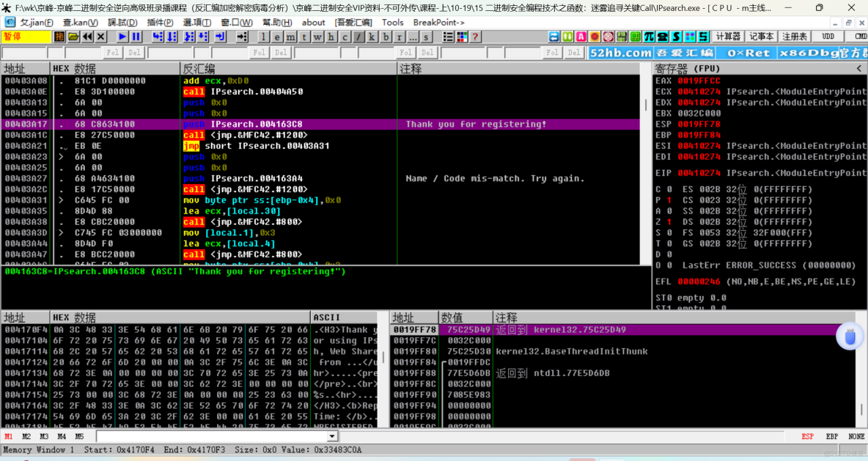Open the about menu
This screenshot has height=461, width=868.
(x=313, y=22)
